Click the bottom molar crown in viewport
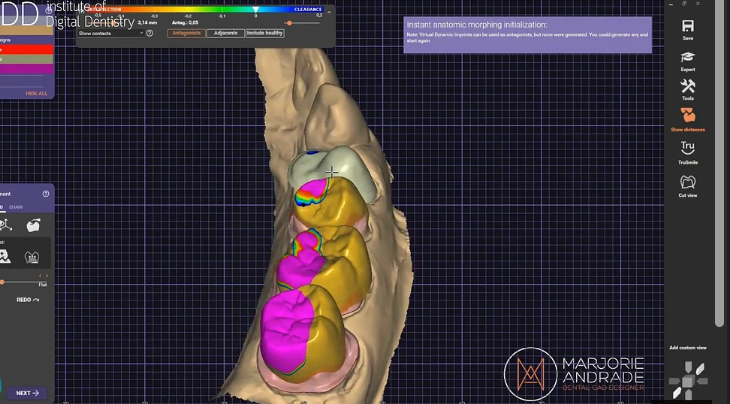 click(x=303, y=333)
